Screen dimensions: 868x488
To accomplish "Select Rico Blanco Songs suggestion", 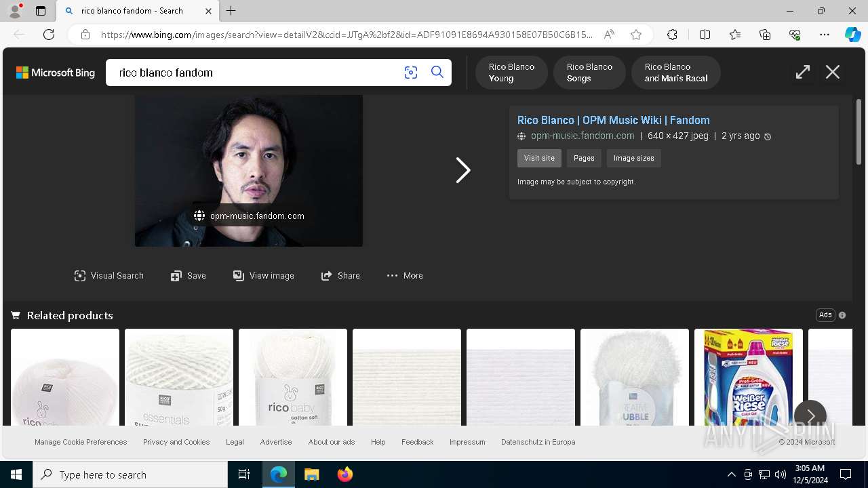I will pyautogui.click(x=589, y=73).
